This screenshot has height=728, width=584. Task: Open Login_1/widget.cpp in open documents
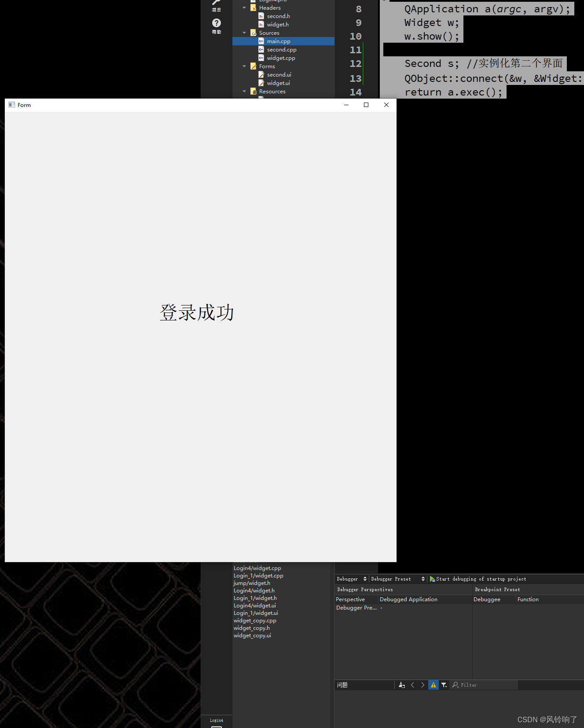(x=258, y=576)
